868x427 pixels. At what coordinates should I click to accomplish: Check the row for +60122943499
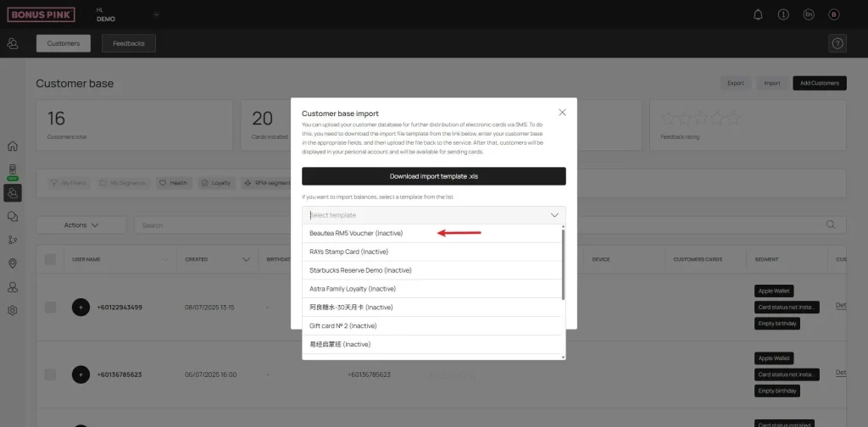[x=50, y=307]
